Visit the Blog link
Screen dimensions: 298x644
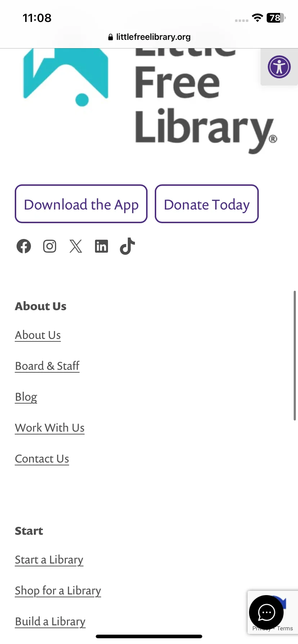click(26, 397)
